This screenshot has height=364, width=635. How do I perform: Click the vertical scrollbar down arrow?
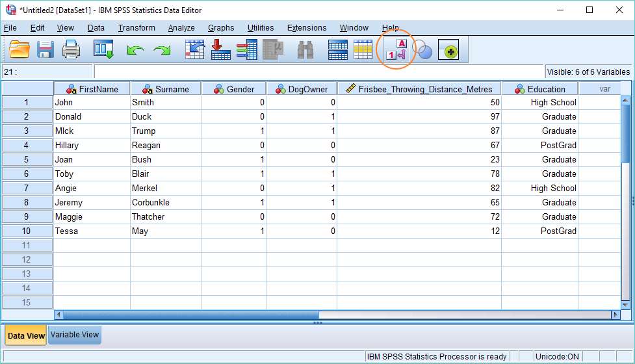click(625, 305)
